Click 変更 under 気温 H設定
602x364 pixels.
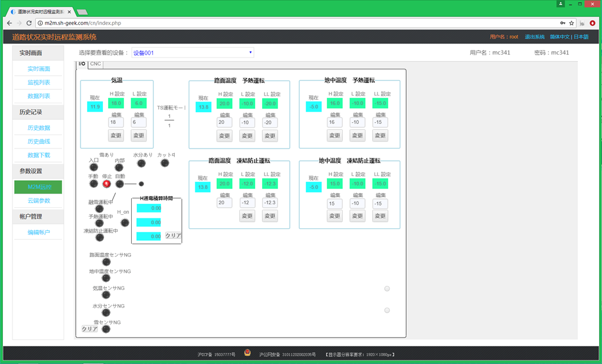pos(116,136)
